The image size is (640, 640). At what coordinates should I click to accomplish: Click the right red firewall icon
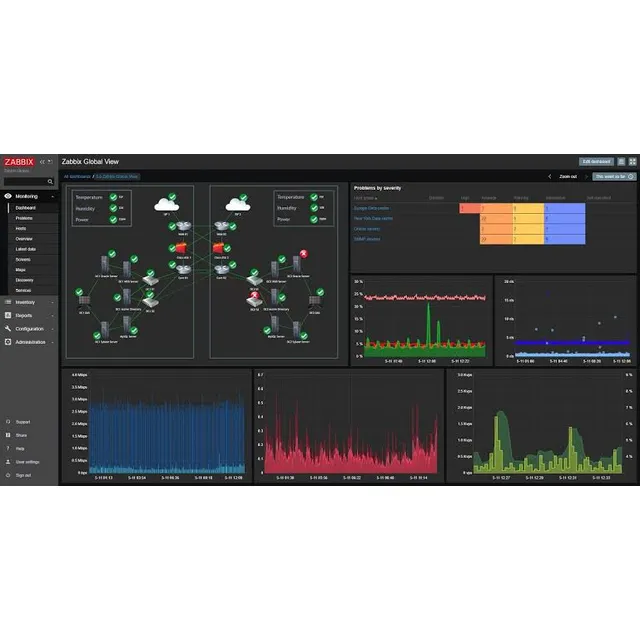219,248
